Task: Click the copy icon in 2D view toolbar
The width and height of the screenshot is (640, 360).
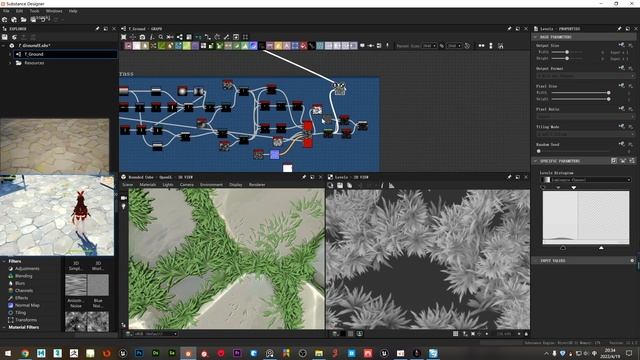Action: click(x=349, y=185)
